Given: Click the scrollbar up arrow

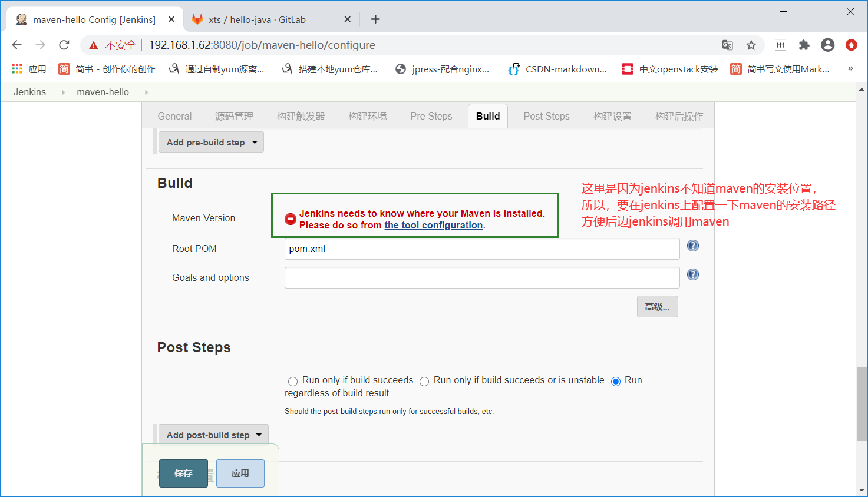Looking at the screenshot, I should [862, 90].
